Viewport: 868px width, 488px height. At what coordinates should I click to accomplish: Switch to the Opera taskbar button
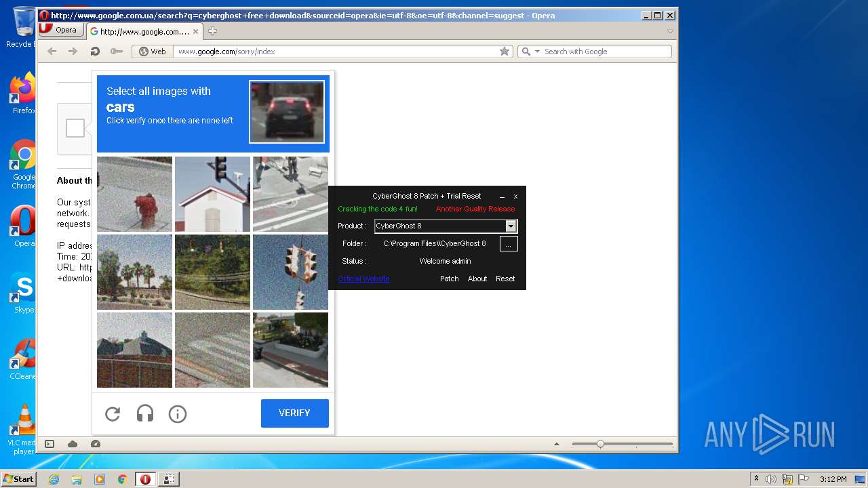click(146, 479)
